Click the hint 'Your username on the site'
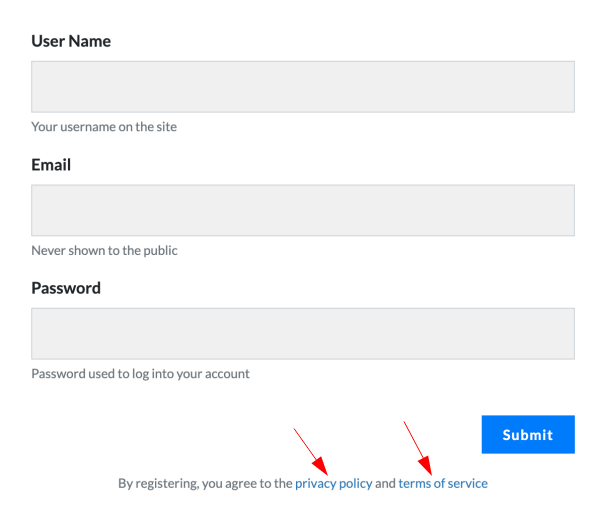This screenshot has width=609, height=524. click(x=104, y=127)
